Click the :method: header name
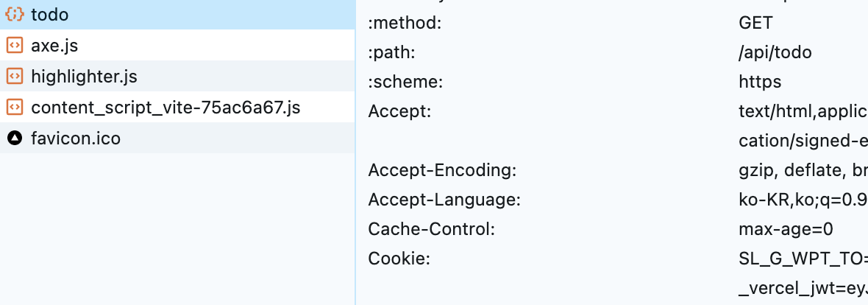868x305 pixels. pyautogui.click(x=405, y=24)
